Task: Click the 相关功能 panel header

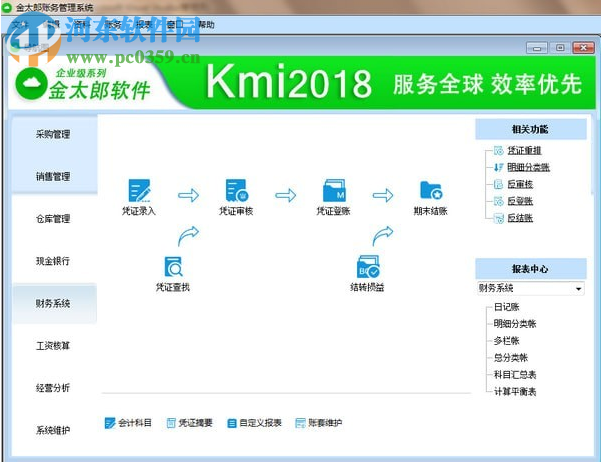Action: click(531, 129)
